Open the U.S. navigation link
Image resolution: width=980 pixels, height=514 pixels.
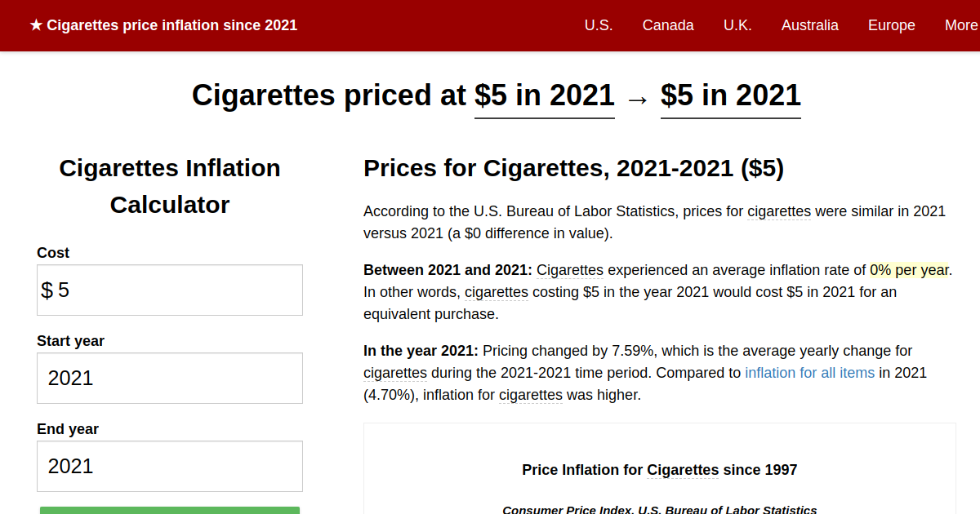[599, 25]
